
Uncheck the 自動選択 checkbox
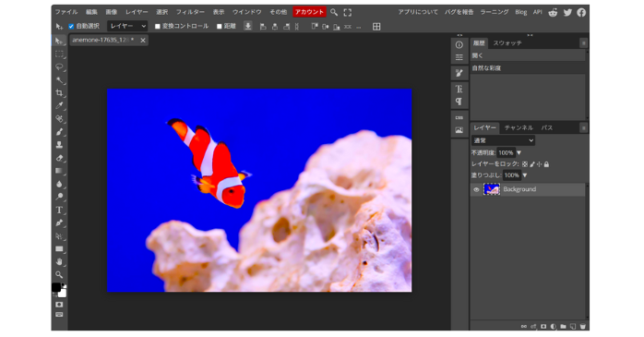71,26
